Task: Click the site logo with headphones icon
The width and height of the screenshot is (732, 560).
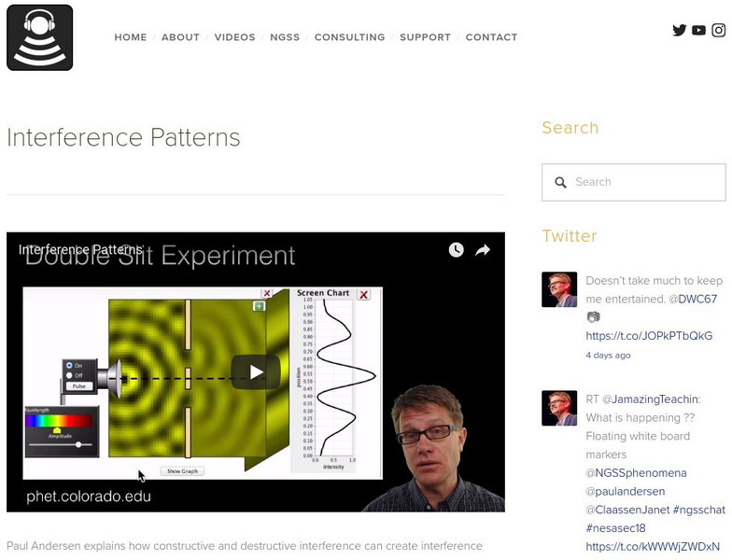Action: tap(39, 37)
